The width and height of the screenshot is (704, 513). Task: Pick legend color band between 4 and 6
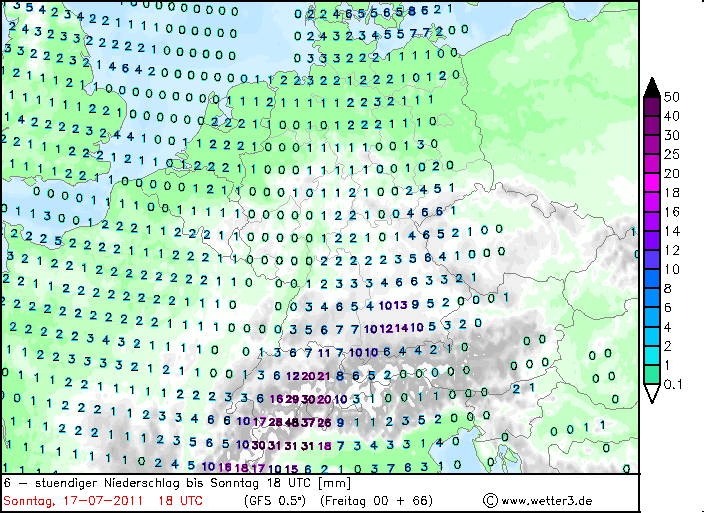point(652,317)
